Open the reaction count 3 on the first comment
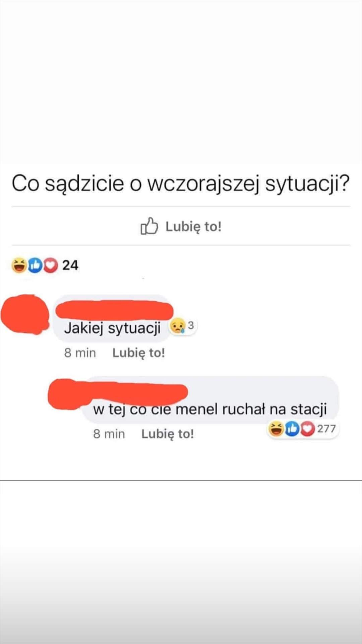The width and height of the screenshot is (362, 644). tap(191, 325)
